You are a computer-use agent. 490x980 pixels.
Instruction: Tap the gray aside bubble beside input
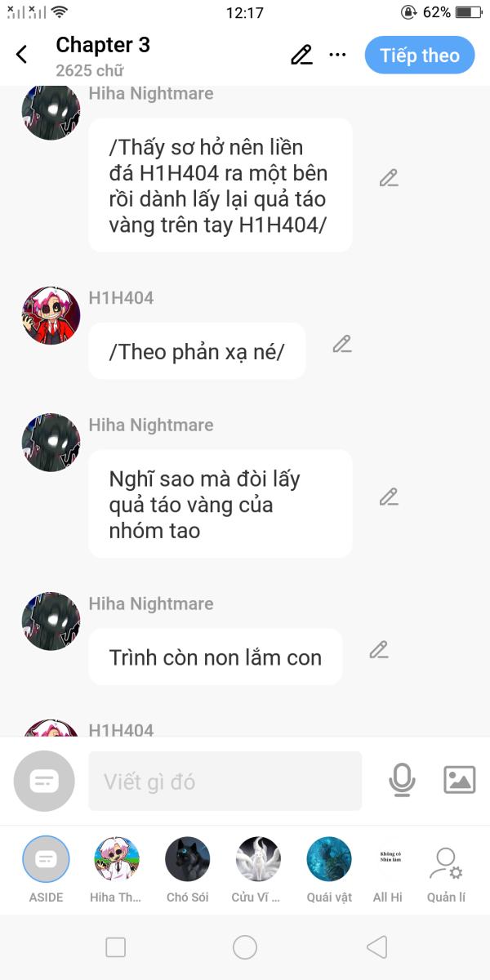click(x=44, y=781)
